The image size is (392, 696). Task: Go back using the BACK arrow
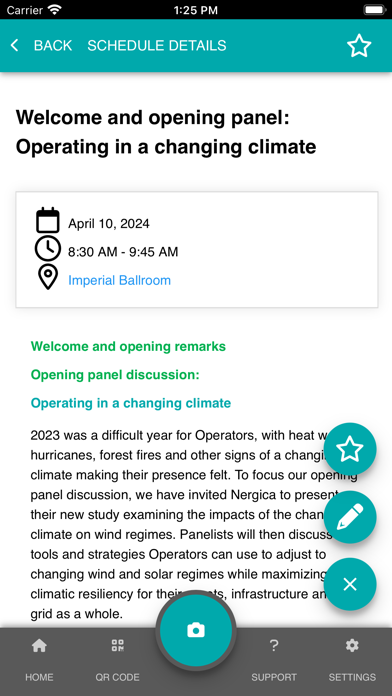15,45
